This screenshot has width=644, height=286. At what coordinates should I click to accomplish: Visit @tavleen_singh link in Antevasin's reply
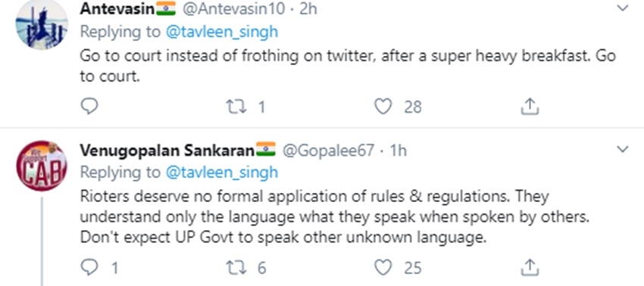(222, 32)
